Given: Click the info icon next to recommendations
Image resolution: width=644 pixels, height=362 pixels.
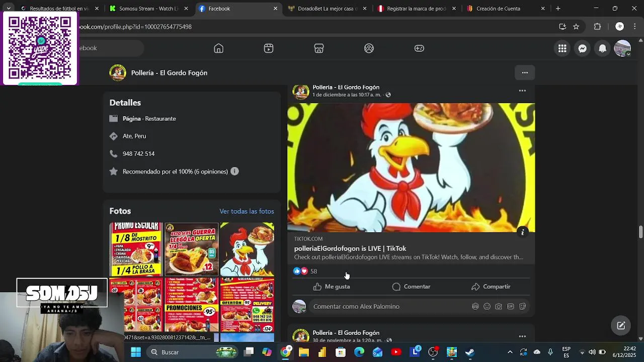Looking at the screenshot, I should pyautogui.click(x=234, y=171).
